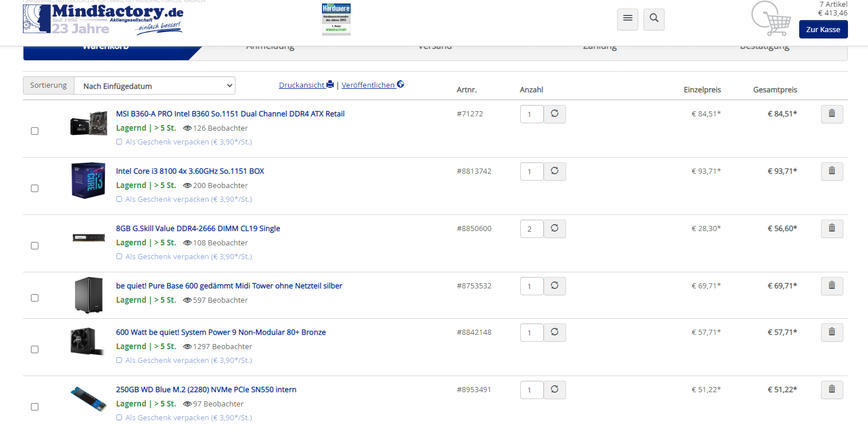
Task: Open the Intel Core i3 8100 product link
Action: click(x=190, y=171)
